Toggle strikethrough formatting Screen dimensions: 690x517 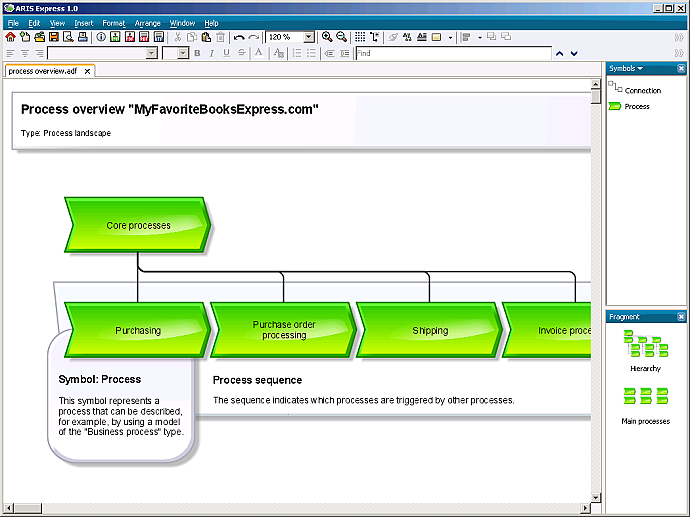click(x=241, y=53)
